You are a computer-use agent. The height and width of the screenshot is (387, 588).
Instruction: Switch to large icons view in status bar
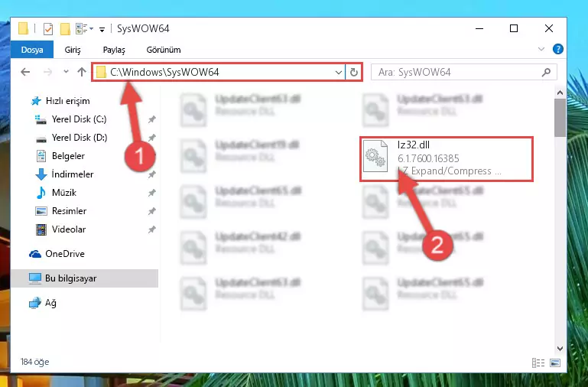[555, 363]
